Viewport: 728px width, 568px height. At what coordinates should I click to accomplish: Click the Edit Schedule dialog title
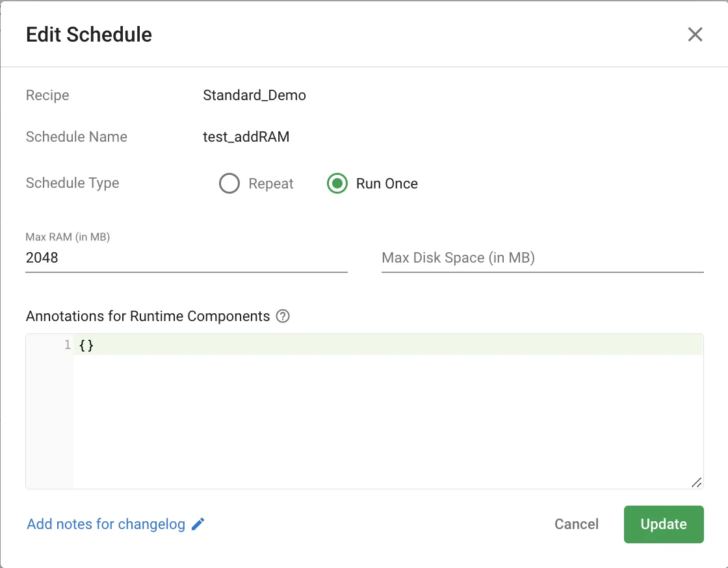tap(89, 34)
